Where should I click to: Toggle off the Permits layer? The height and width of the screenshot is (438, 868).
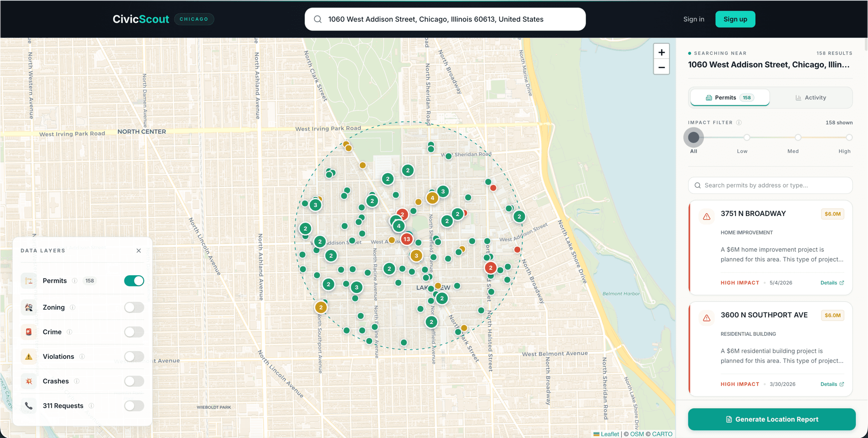[x=134, y=281]
